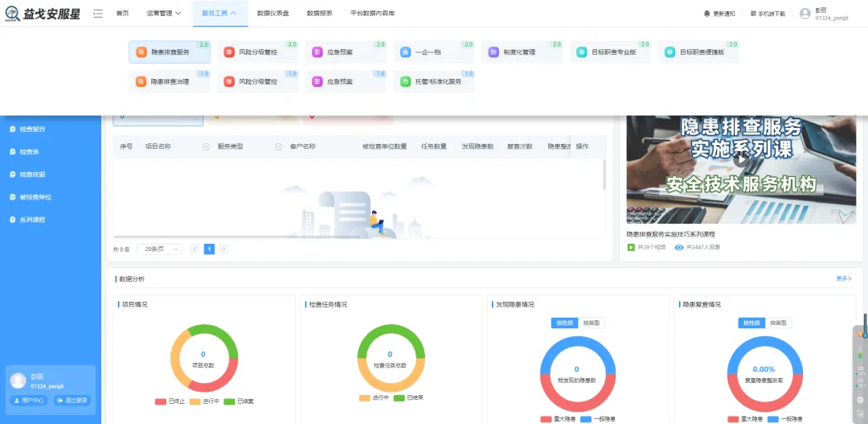Viewport: 868px width, 424px height.
Task: Open 隐患排查服务 2.0 service card
Action: point(170,52)
